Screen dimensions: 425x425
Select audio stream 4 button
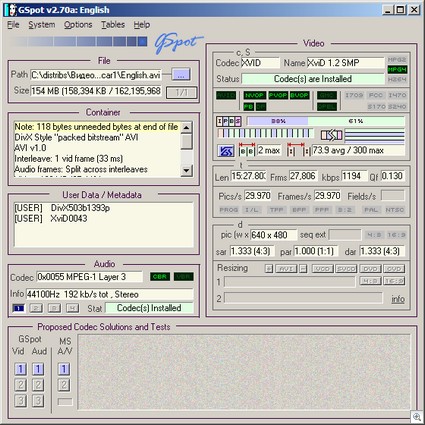72,308
